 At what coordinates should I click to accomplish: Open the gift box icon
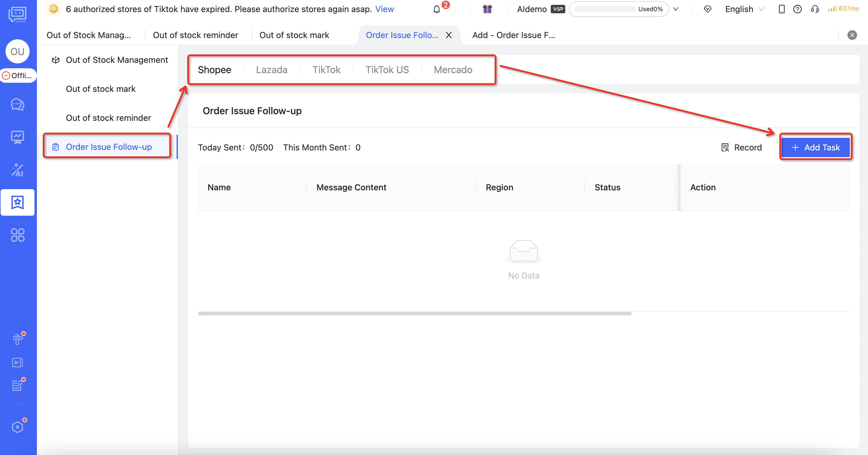pos(487,9)
